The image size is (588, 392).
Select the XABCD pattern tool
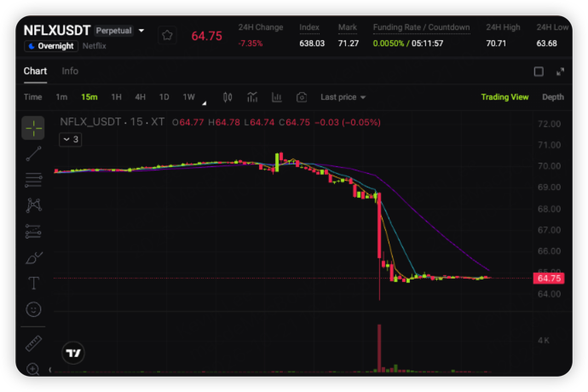(x=33, y=205)
